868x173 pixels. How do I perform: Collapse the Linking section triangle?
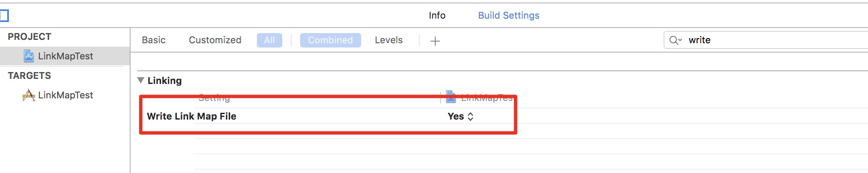click(x=141, y=80)
